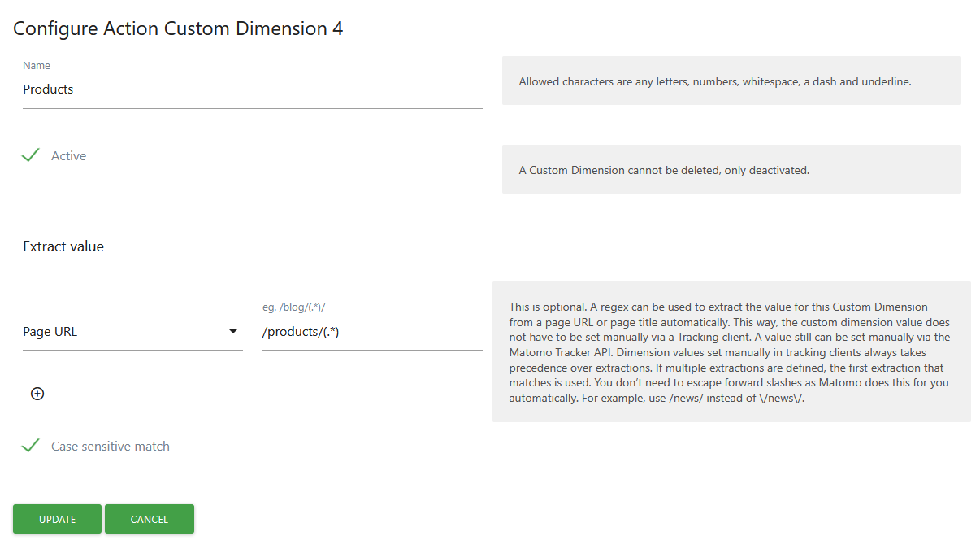Screen dimensions: 980x549
Task: Toggle the Active checkmark
Action: [x=31, y=155]
